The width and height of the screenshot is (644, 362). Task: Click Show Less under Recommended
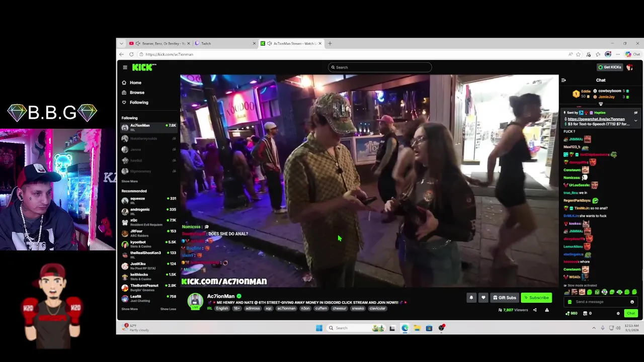(168, 309)
